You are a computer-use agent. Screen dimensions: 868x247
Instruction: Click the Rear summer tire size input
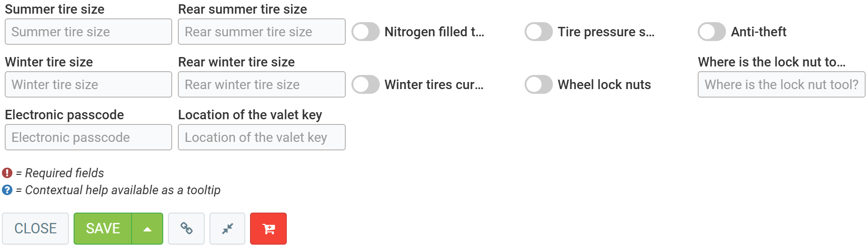(261, 32)
